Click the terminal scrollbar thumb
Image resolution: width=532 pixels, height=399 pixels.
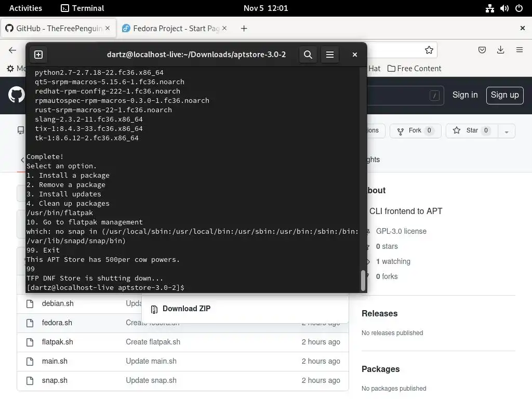[x=363, y=281]
